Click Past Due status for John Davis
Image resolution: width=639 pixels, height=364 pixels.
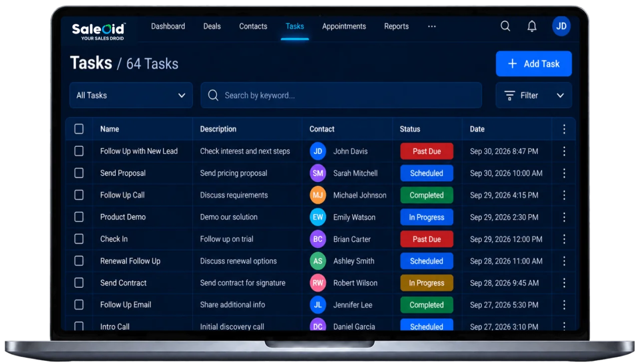(427, 151)
